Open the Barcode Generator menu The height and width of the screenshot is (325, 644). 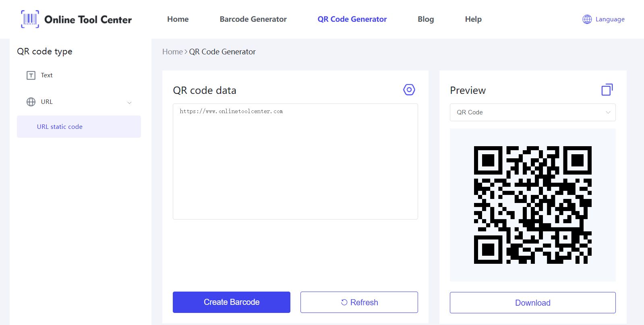pos(253,19)
